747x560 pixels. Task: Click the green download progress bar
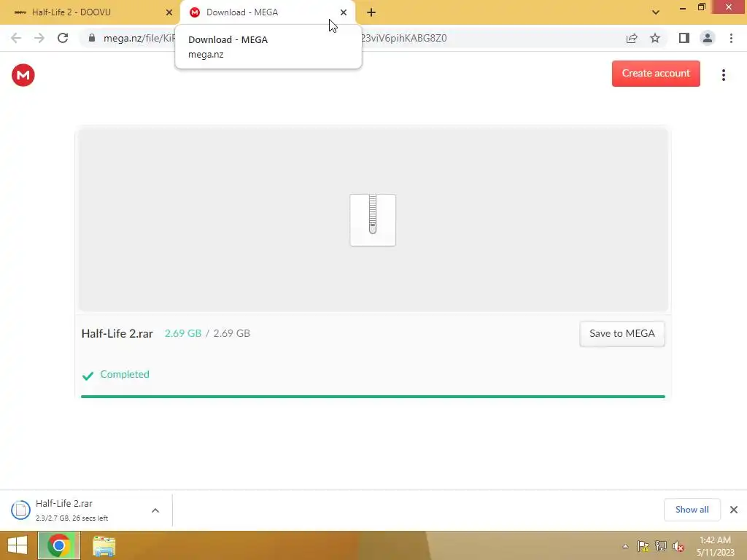coord(373,396)
